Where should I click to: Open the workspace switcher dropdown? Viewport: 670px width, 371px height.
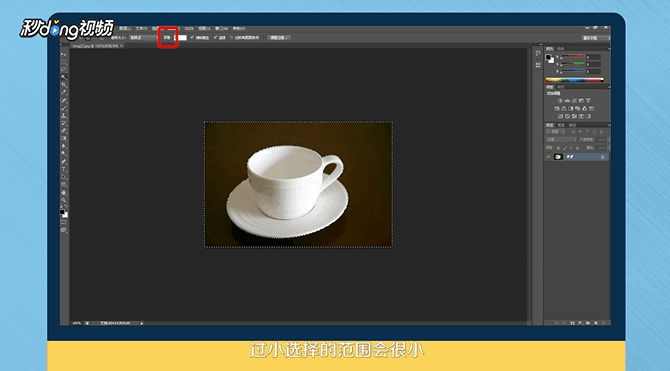[596, 38]
